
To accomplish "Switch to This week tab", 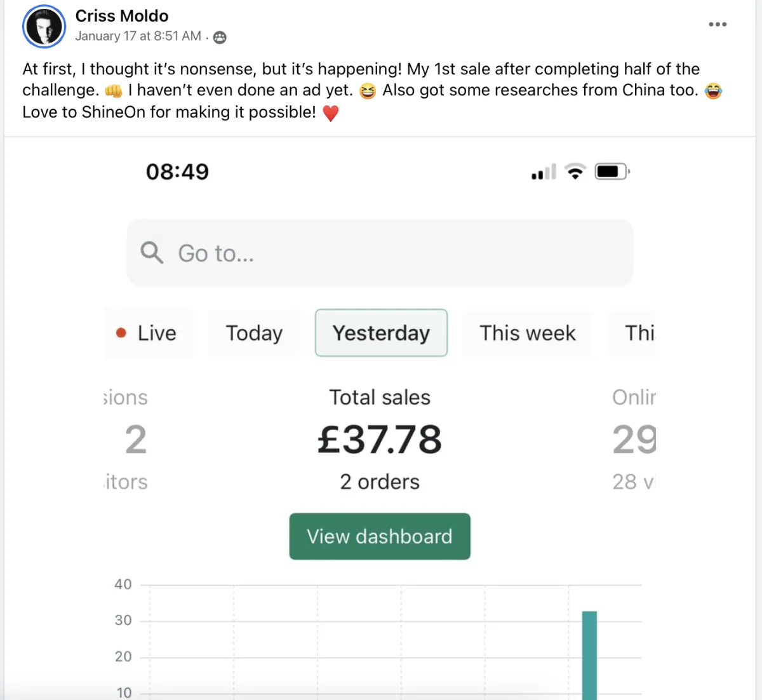I will tap(527, 333).
